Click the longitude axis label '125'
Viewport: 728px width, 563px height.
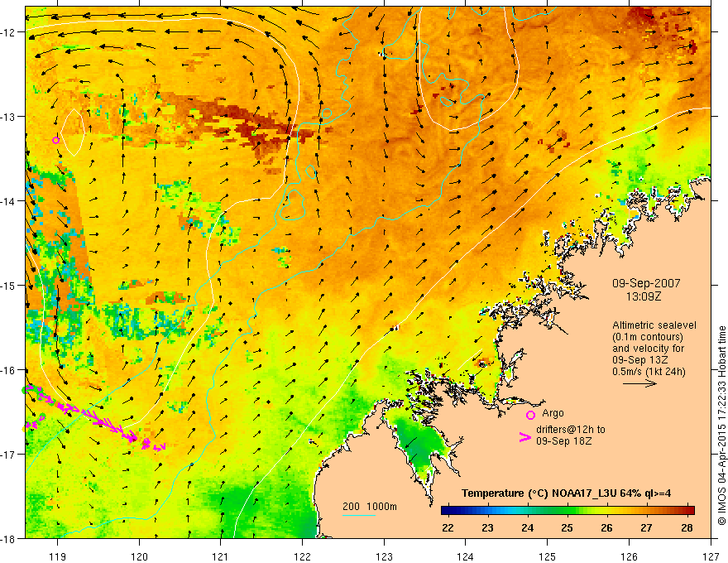(x=548, y=556)
